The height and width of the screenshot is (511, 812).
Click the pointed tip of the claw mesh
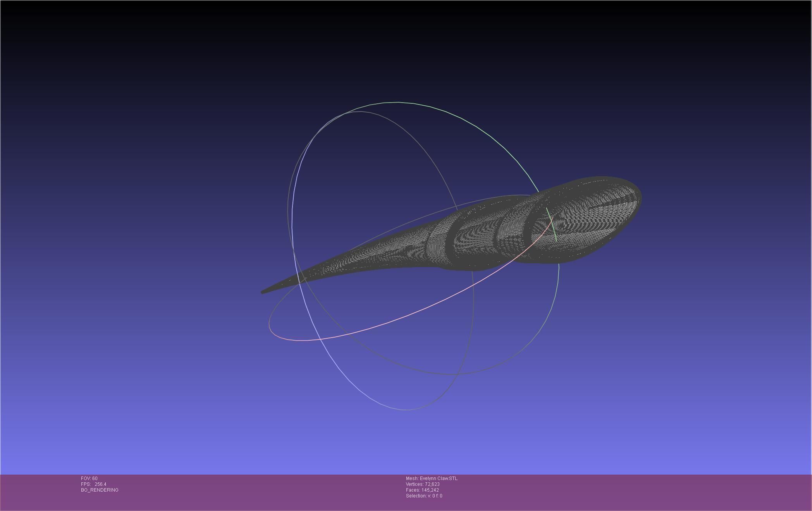click(264, 292)
